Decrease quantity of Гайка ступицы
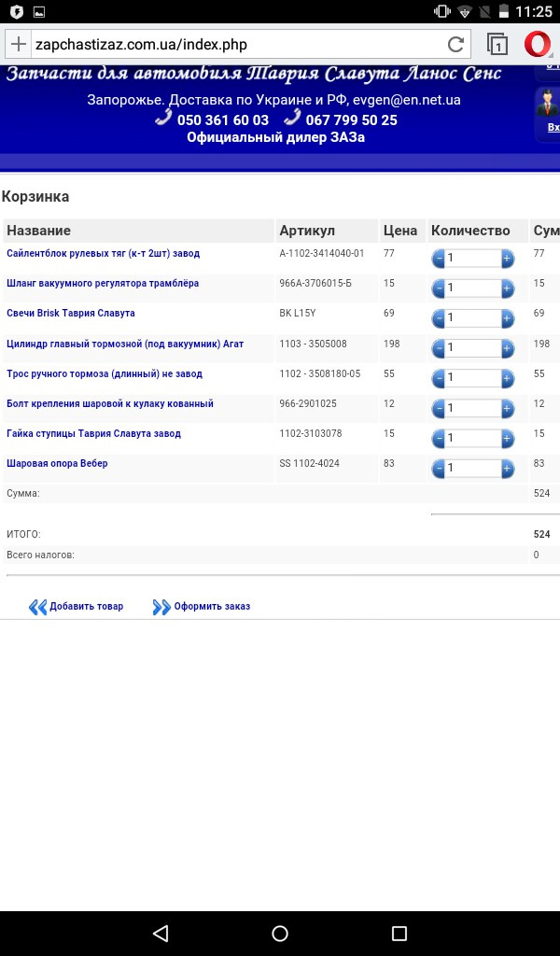This screenshot has width=560, height=956. click(x=438, y=439)
